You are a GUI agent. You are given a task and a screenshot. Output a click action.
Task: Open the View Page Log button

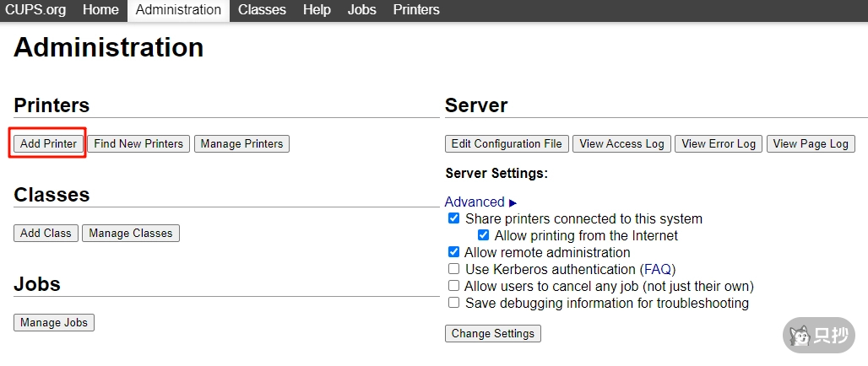tap(811, 144)
